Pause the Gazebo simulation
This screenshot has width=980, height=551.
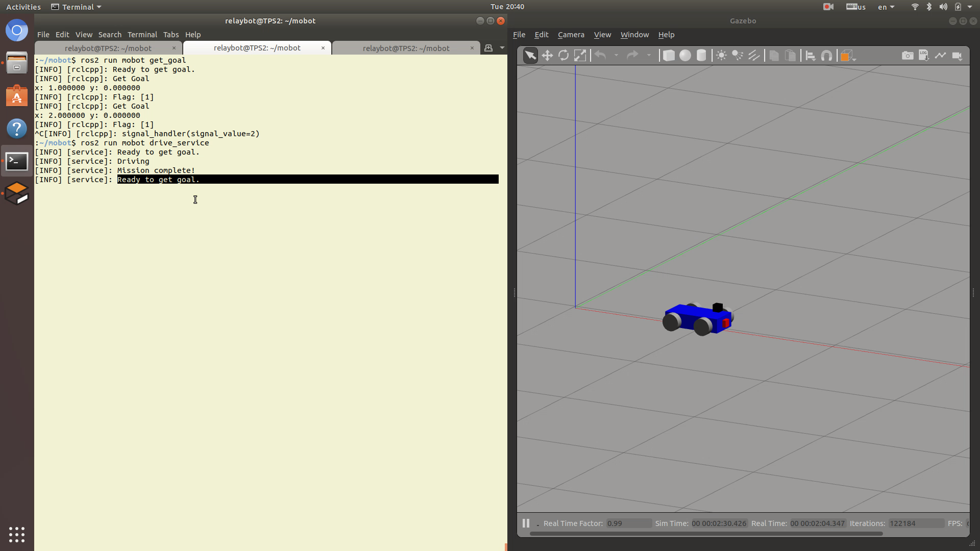[526, 523]
